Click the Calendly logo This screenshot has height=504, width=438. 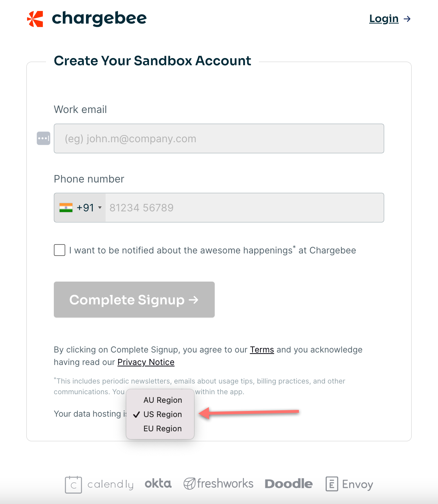[x=99, y=484]
